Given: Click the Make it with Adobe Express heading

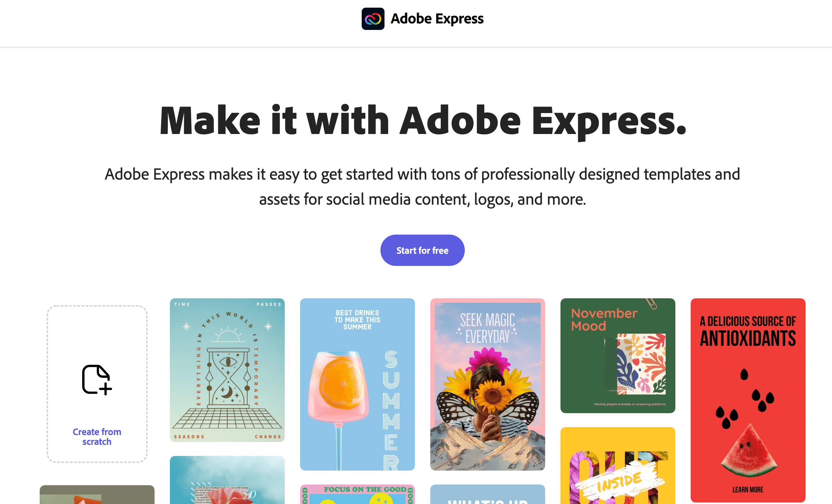Looking at the screenshot, I should pos(423,120).
